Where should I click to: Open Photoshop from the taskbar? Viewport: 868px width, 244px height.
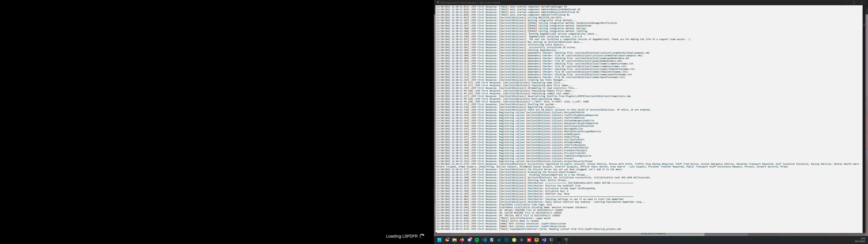[x=506, y=240]
